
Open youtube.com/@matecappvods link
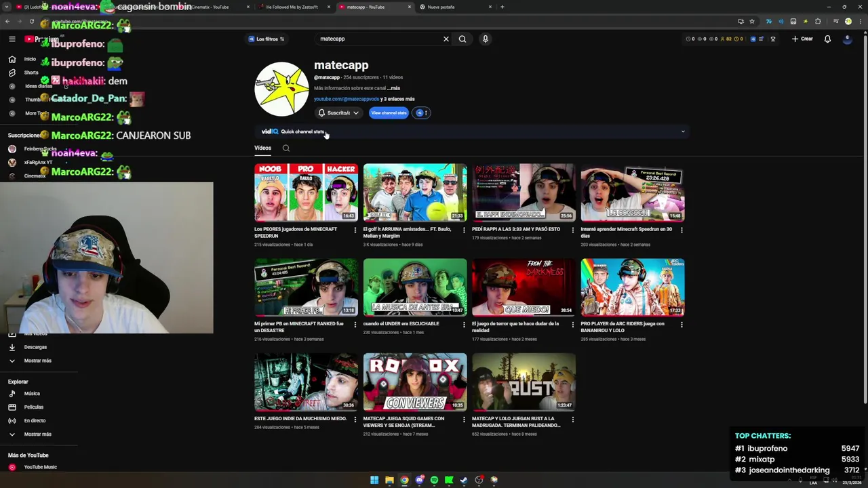click(346, 99)
